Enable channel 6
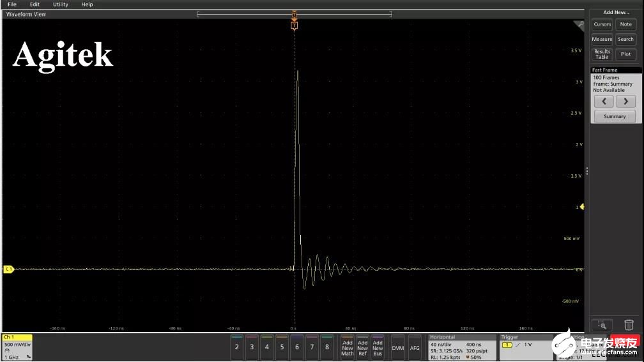 tap(297, 347)
